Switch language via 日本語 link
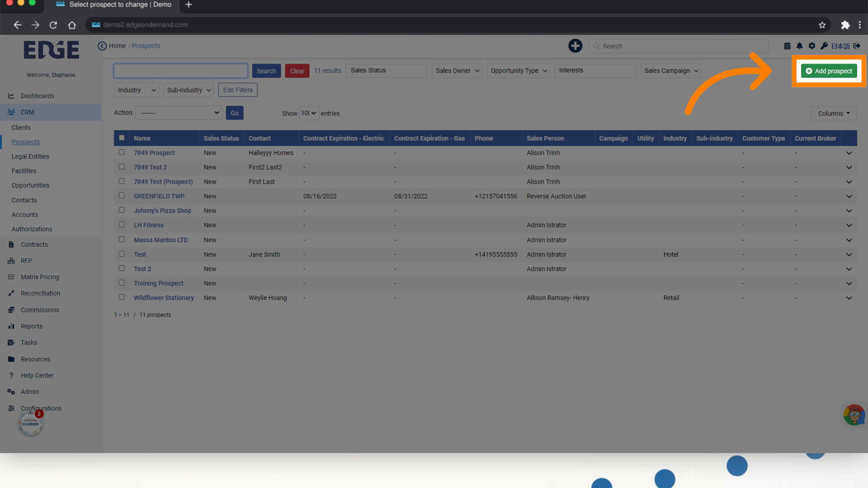This screenshot has height=488, width=868. click(x=840, y=46)
